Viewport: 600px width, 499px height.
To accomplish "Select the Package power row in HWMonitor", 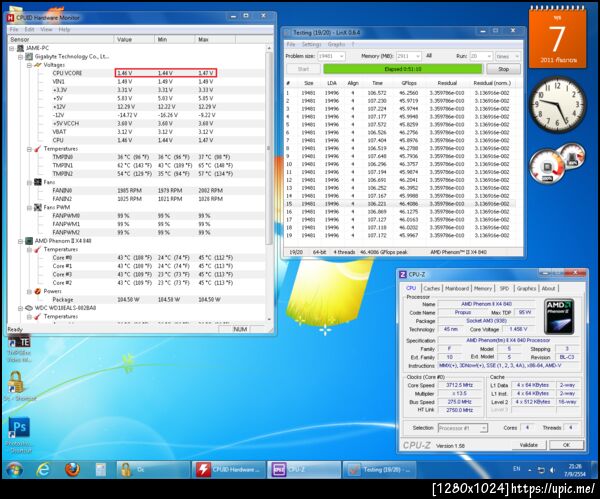I will point(136,300).
